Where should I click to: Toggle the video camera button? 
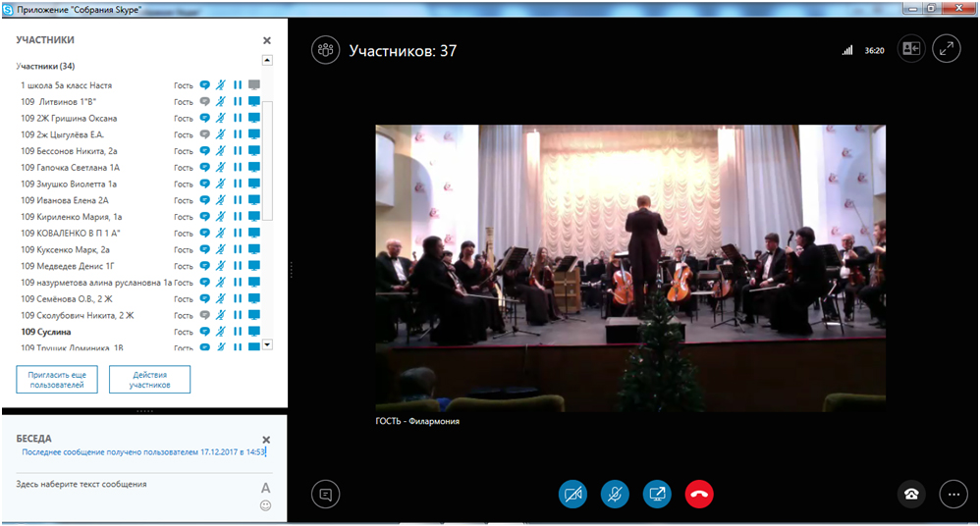(572, 494)
